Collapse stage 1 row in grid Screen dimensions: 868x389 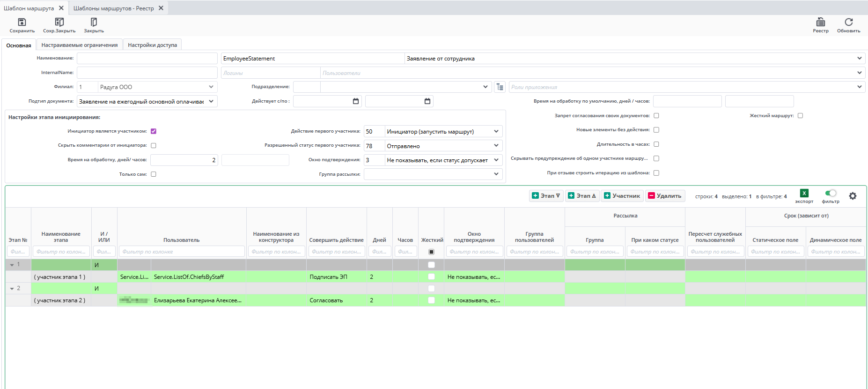[x=12, y=265]
